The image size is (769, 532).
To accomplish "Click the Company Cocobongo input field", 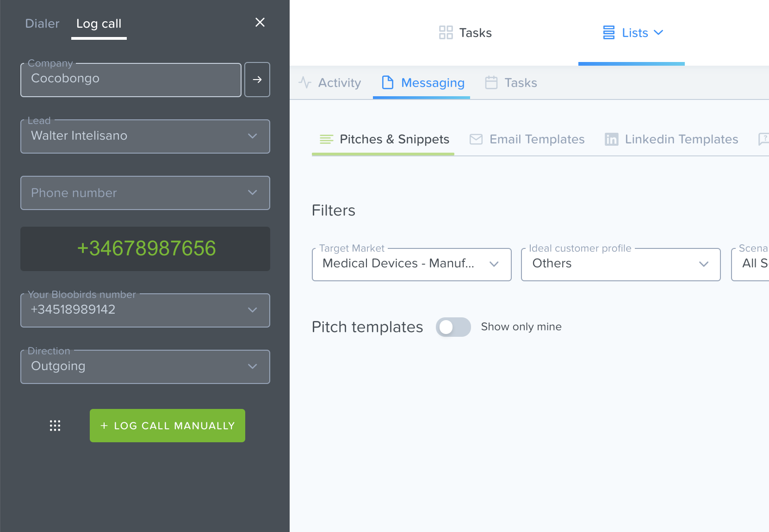I will coord(131,80).
